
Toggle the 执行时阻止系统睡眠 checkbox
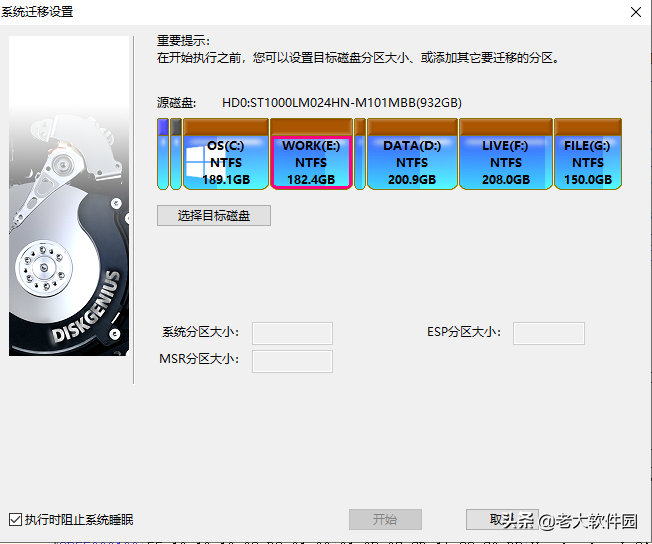15,519
